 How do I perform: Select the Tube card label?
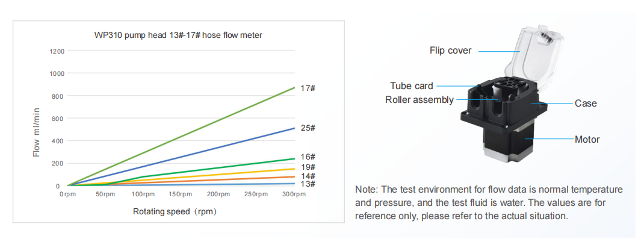coord(412,86)
